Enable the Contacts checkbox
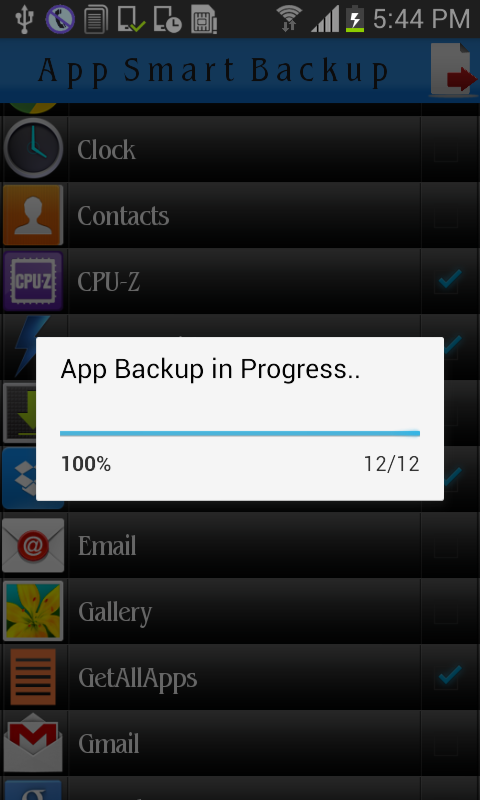This screenshot has width=480, height=800. [446, 215]
